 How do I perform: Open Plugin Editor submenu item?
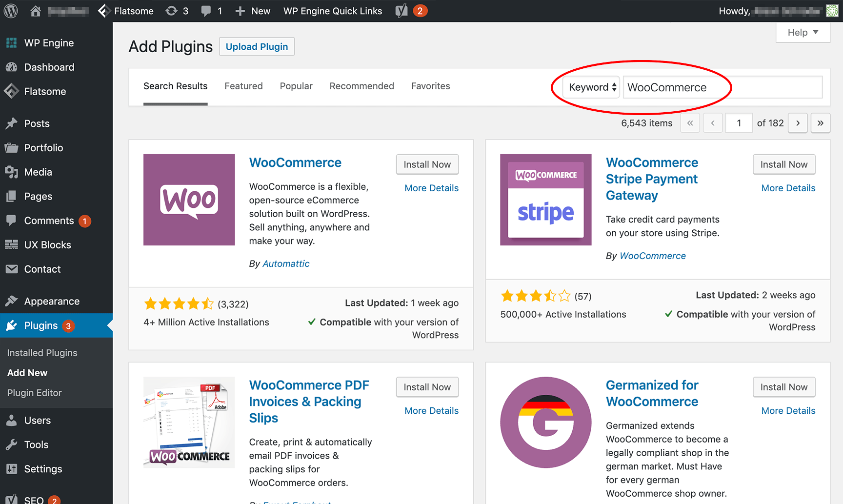[35, 393]
